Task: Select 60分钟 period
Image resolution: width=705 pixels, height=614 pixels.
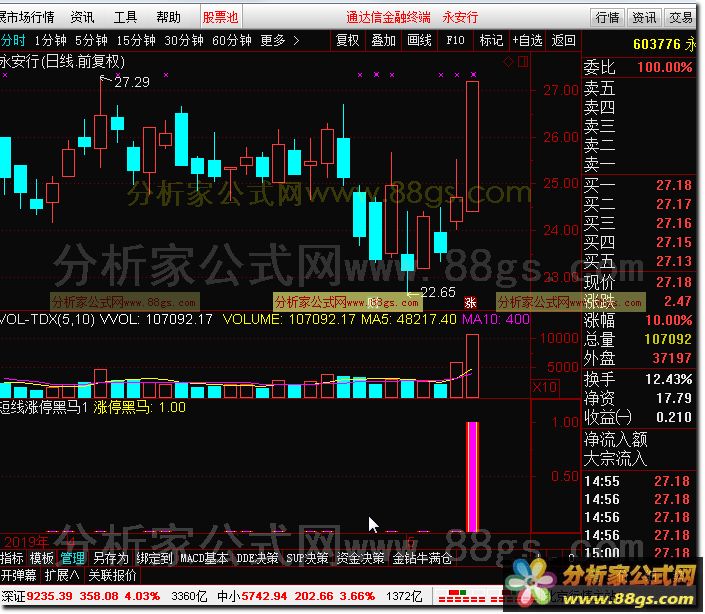Action: [x=232, y=40]
